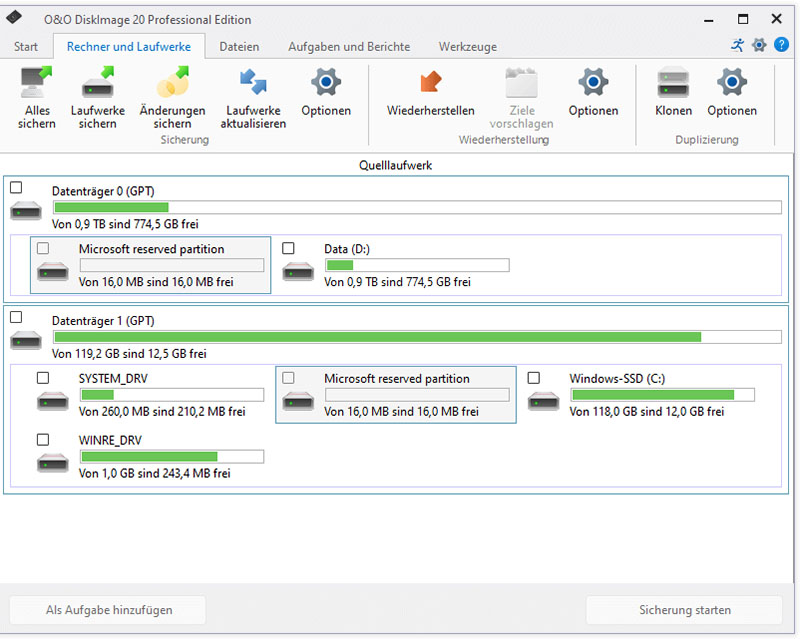Screen dimensions: 800x639
Task: Click the Wiederherstellen icon
Action: (431, 82)
